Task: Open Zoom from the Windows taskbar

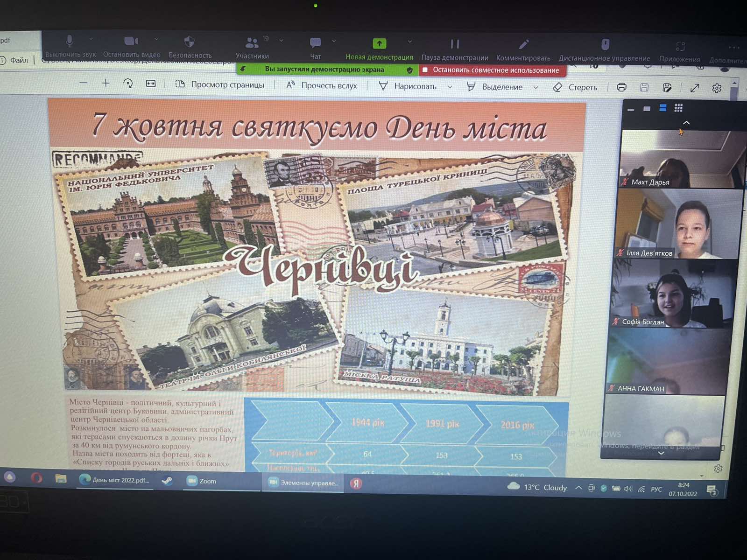Action: 202,481
